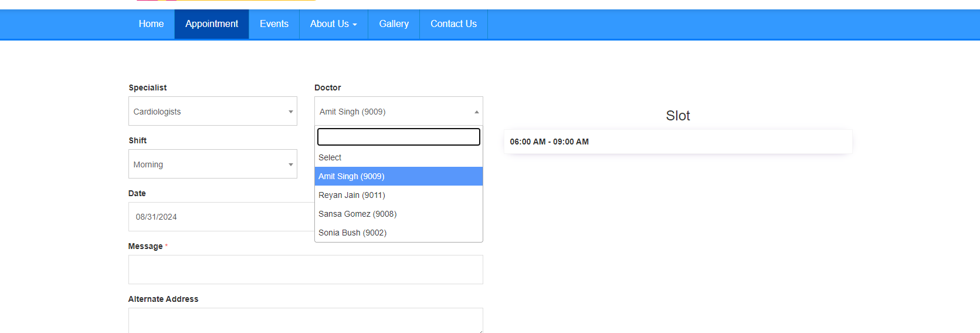Click the Shift dropdown arrow icon
The height and width of the screenshot is (333, 980).
(290, 164)
